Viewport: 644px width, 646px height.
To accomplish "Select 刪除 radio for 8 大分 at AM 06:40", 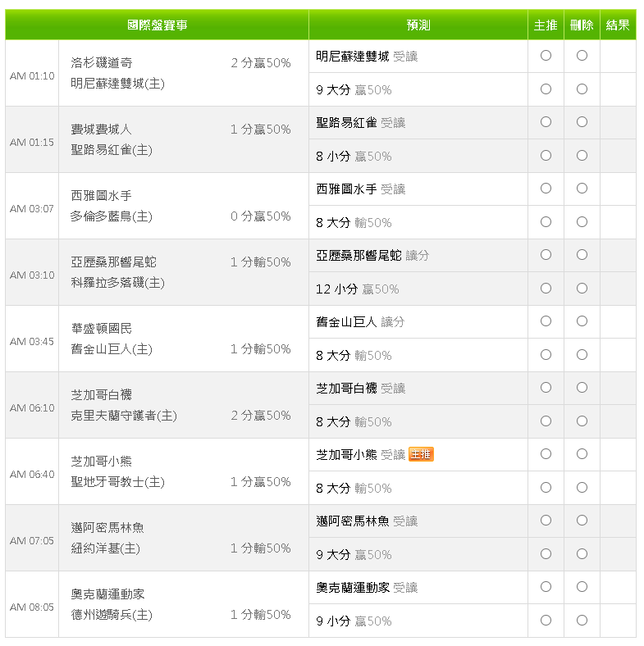I will pos(582,488).
